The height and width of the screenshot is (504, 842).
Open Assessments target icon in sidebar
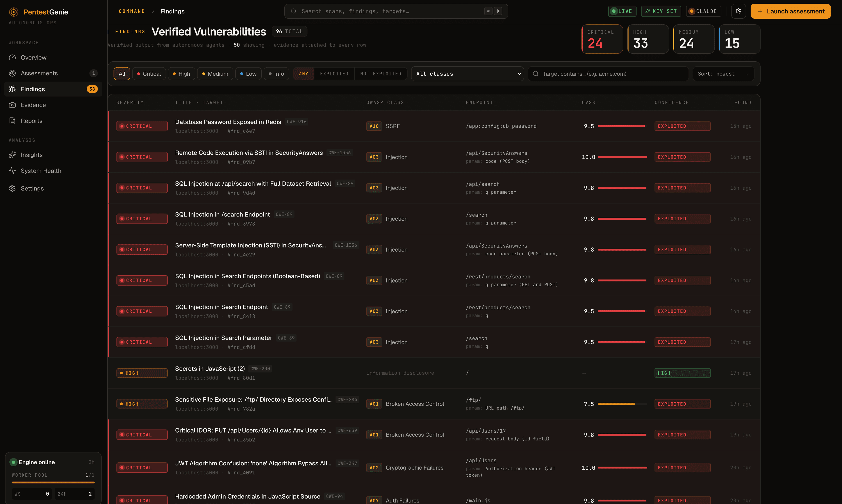[x=12, y=73]
